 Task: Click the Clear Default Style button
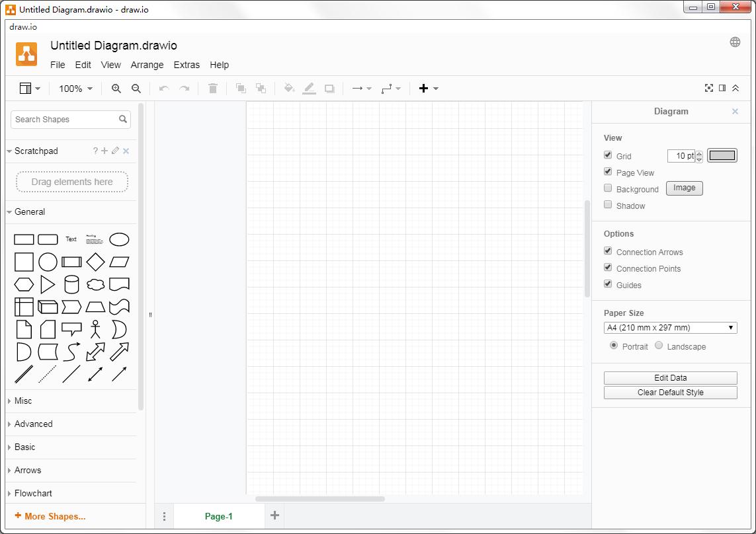point(670,393)
